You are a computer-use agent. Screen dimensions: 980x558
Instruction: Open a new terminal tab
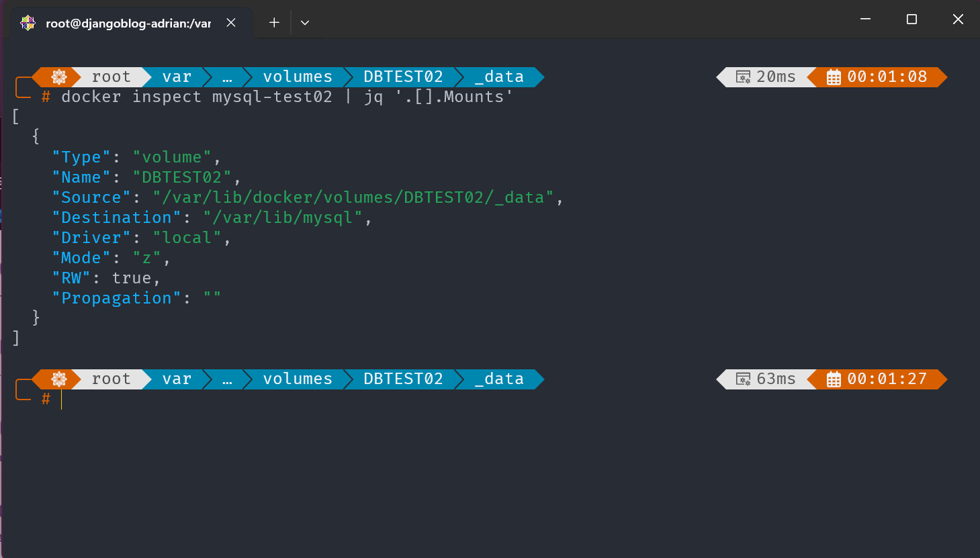274,23
